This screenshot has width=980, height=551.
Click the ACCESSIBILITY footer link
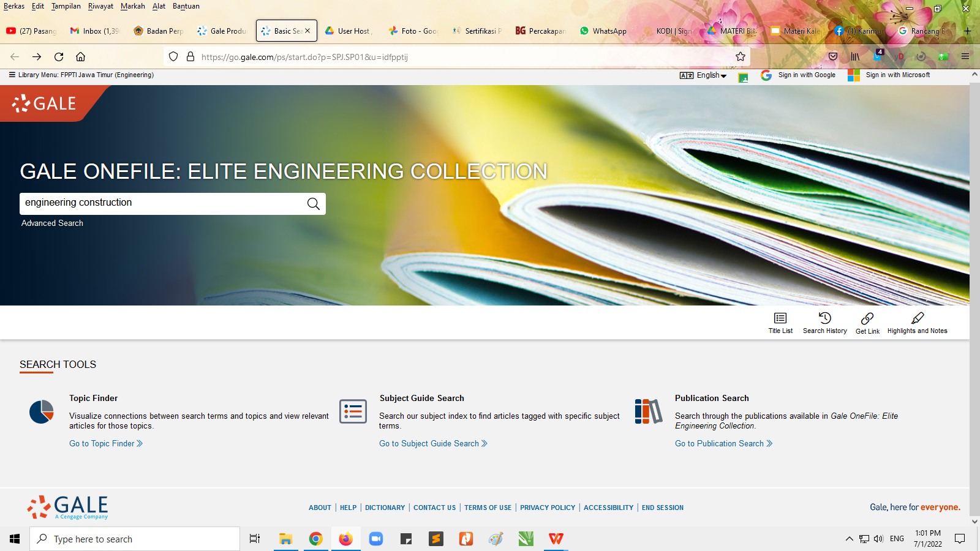tap(608, 508)
